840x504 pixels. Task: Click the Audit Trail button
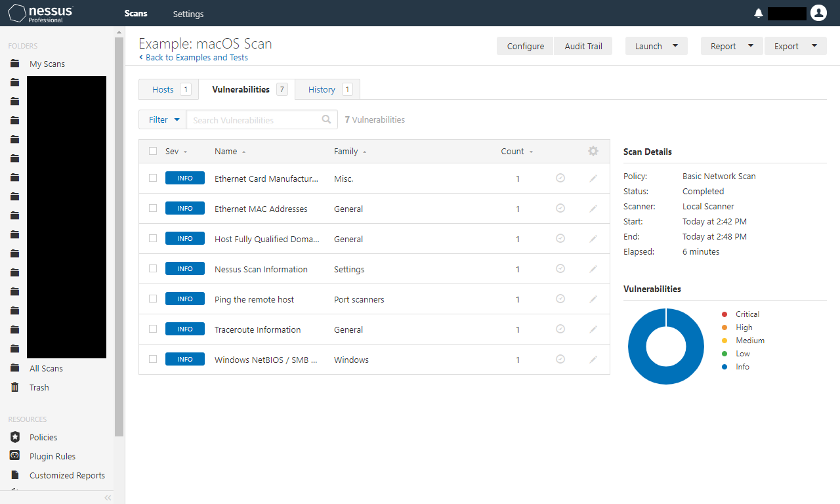[583, 46]
